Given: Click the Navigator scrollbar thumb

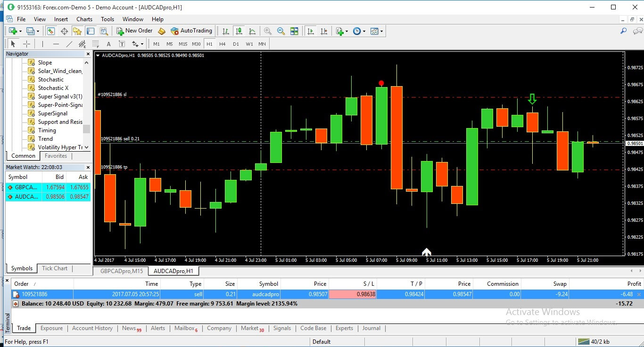Looking at the screenshot, I should coord(86,129).
